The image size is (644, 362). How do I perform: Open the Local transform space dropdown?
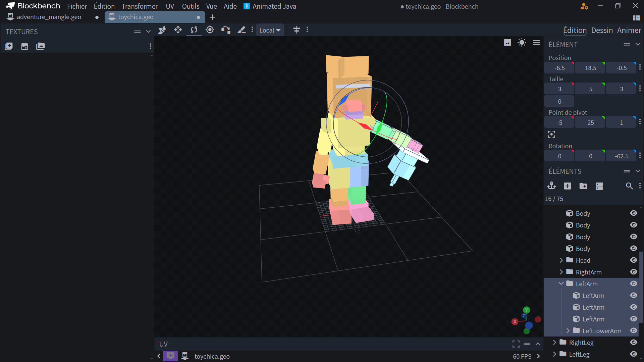[x=270, y=30]
